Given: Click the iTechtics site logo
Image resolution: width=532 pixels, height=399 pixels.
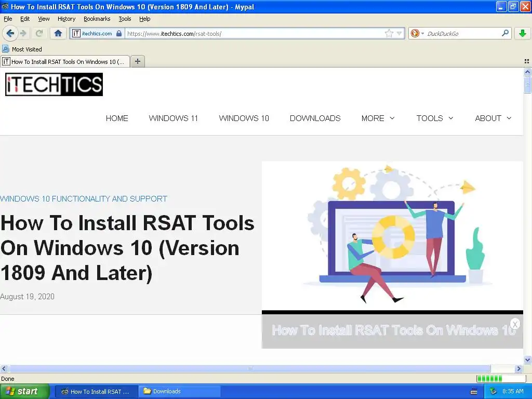Looking at the screenshot, I should [54, 85].
